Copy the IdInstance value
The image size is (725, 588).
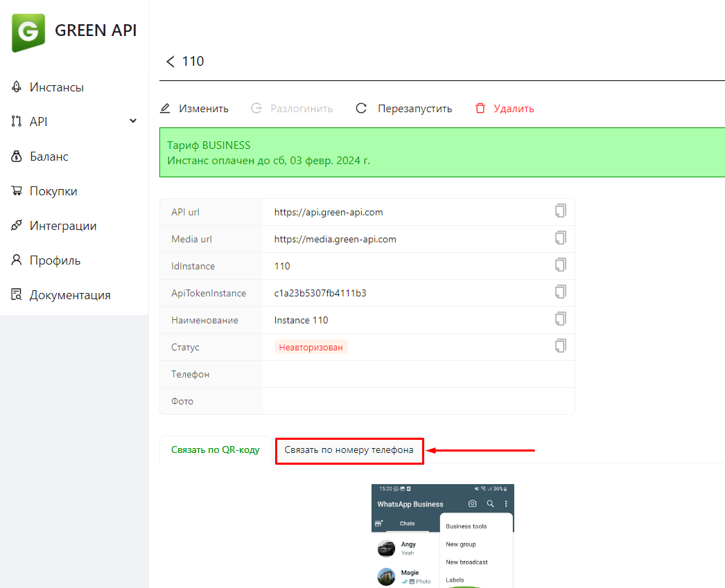coord(560,265)
